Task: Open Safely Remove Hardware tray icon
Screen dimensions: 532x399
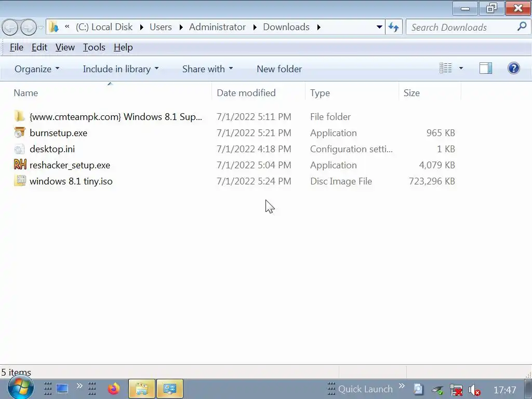Action: tap(437, 390)
